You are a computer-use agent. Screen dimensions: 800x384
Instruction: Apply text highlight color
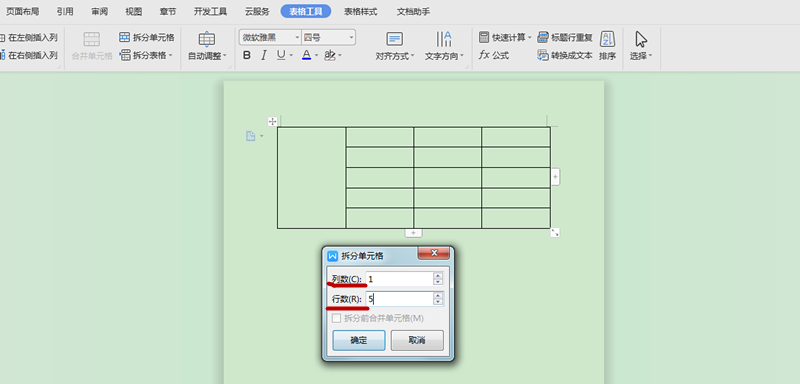tap(330, 55)
